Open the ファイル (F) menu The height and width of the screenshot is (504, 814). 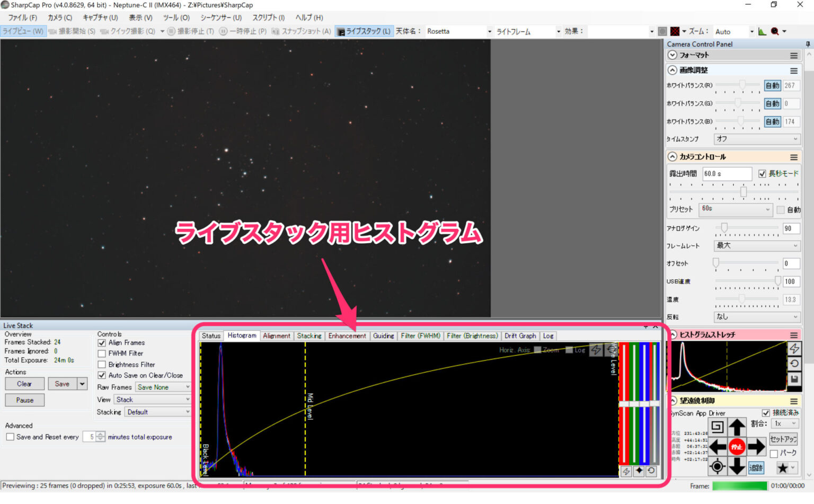pos(22,17)
